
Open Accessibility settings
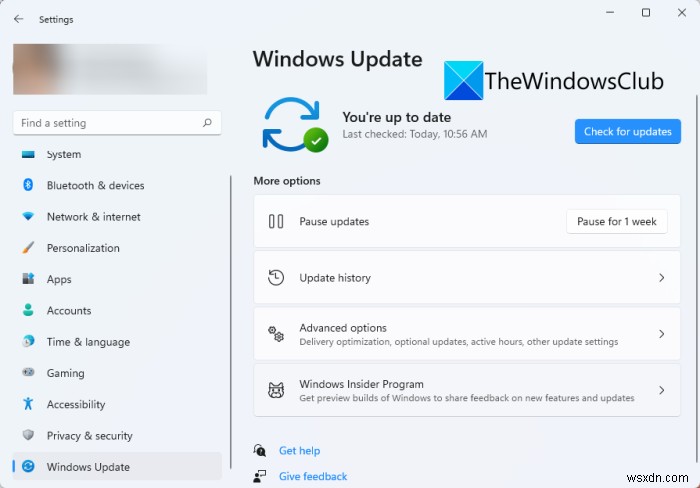point(117,405)
